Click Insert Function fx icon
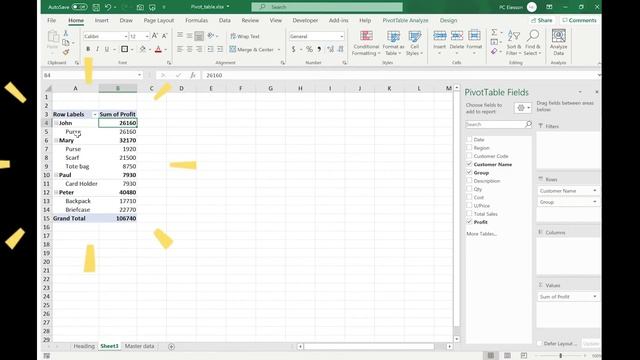Screen dimensions: 640x360 click(193, 75)
